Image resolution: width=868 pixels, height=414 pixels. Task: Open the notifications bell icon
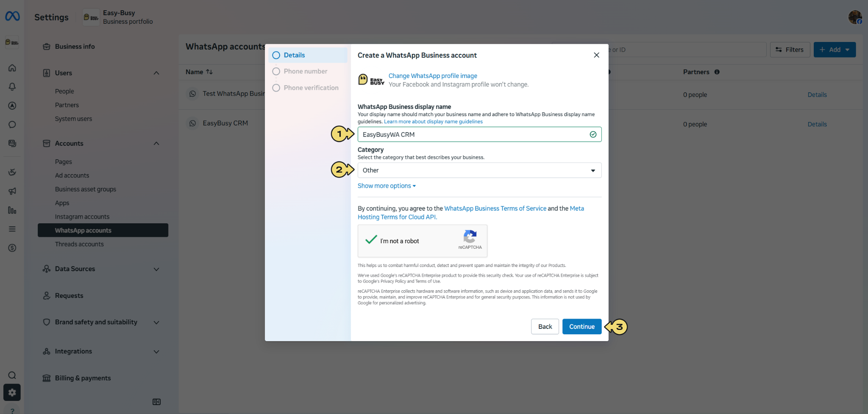coord(12,87)
